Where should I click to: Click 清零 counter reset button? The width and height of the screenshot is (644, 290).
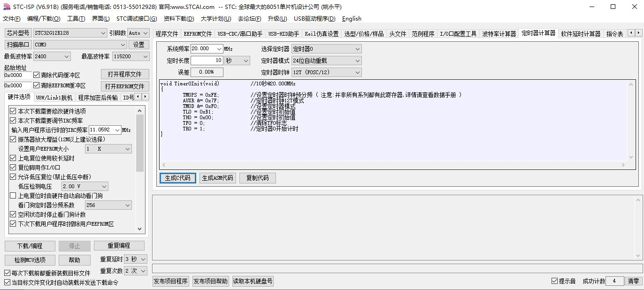pos(633,281)
